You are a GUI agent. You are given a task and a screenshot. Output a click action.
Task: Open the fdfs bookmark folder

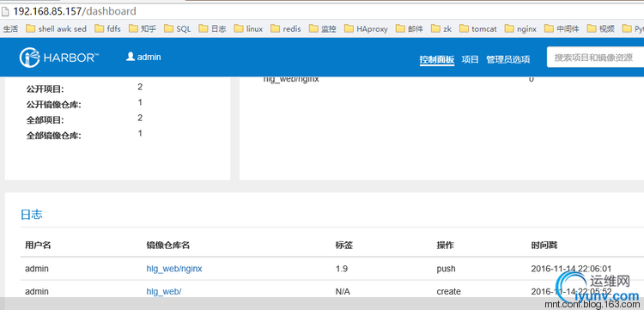click(x=107, y=28)
